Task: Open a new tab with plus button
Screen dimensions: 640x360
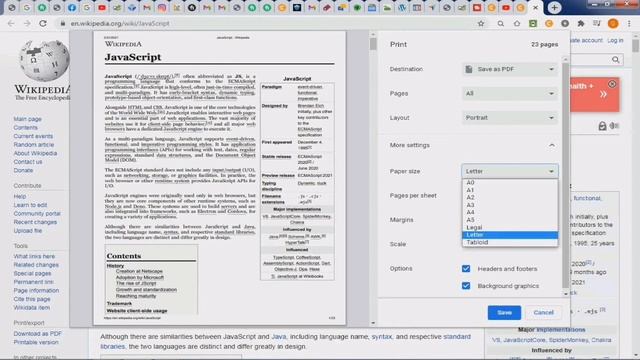Action: coord(554,7)
